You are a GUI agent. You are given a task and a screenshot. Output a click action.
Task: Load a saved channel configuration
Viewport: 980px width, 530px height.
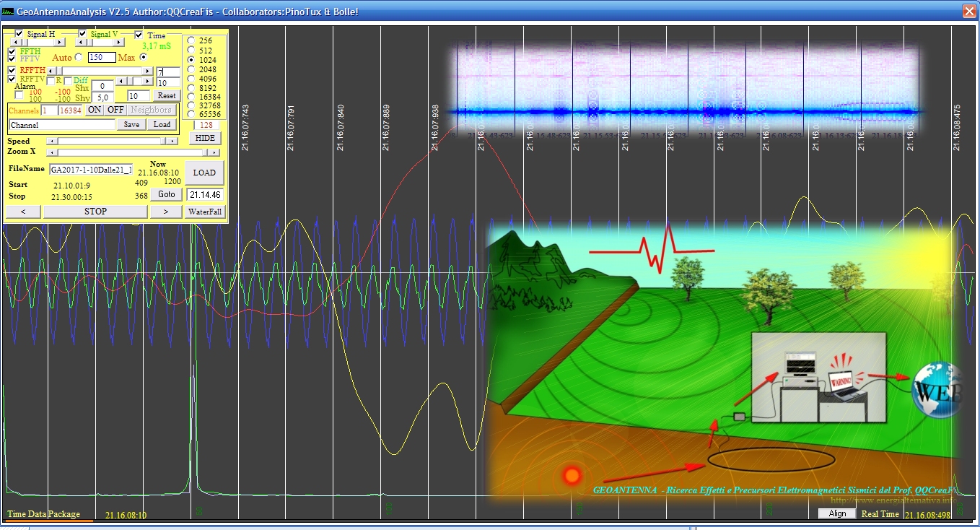pos(162,124)
